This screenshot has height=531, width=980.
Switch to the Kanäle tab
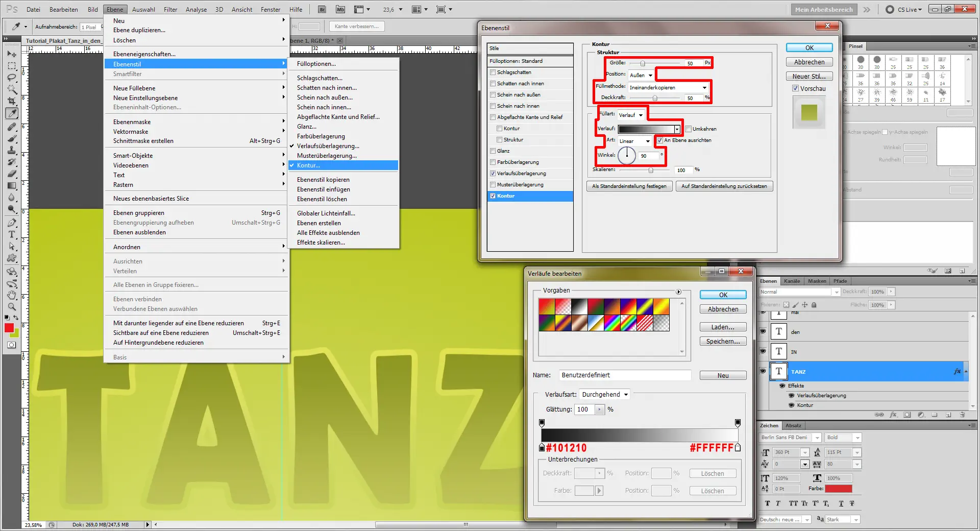792,281
